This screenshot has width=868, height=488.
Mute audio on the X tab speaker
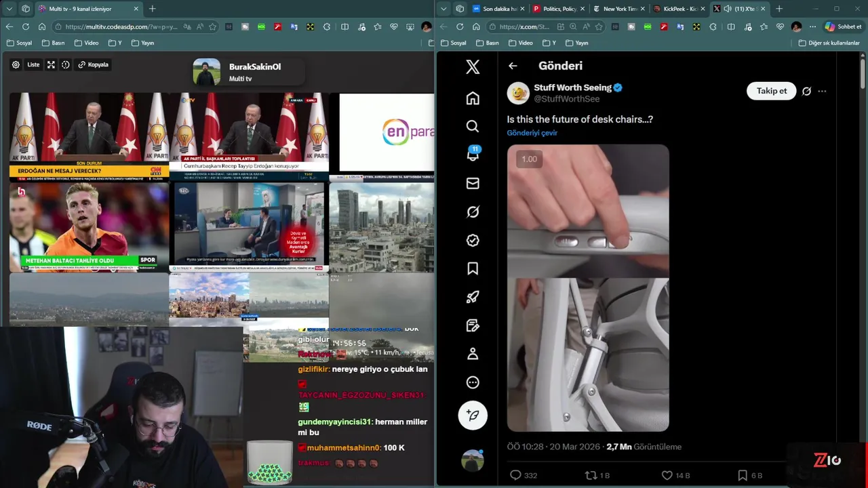[x=728, y=9]
